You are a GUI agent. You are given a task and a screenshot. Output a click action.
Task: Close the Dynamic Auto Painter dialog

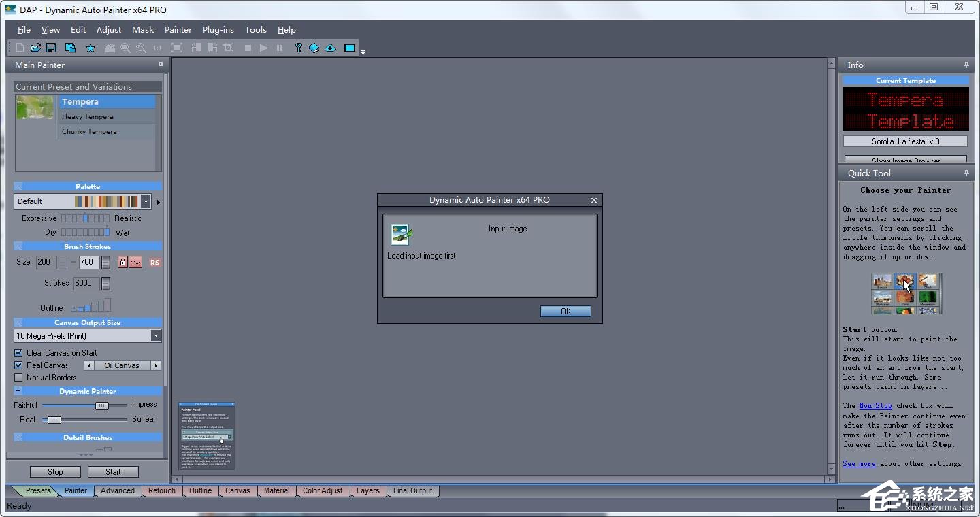594,200
